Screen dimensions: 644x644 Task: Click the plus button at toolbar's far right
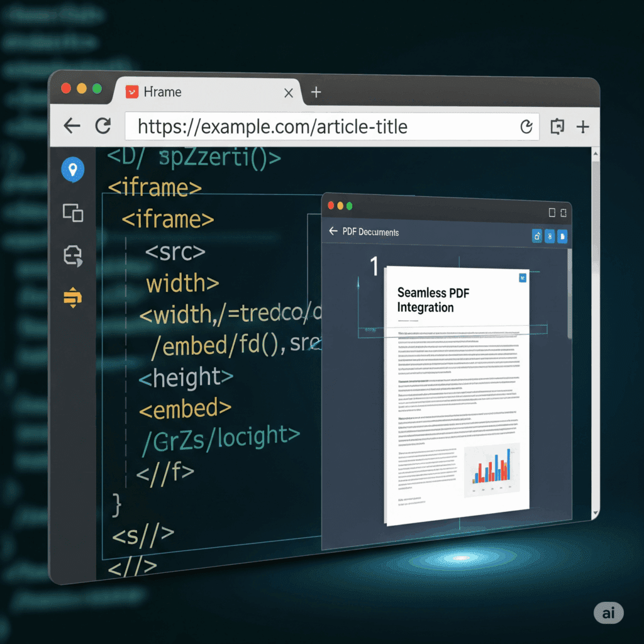[583, 127]
